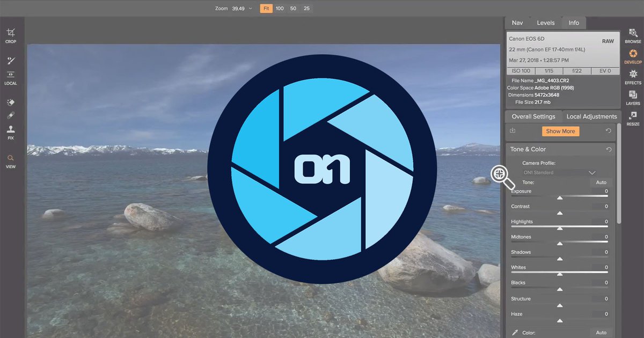
Task: Click the file name _MG_4403.CR2
Action: pos(551,80)
